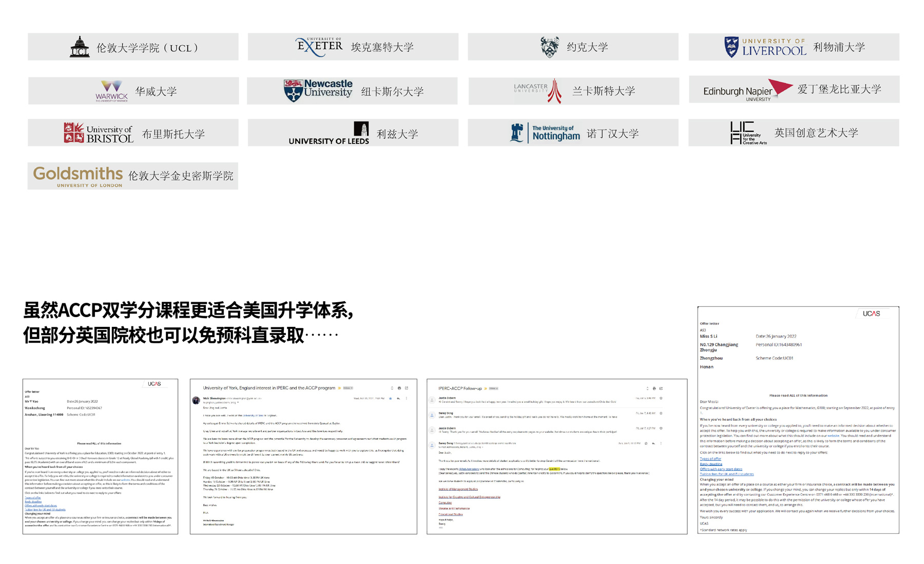924x564 pixels.
Task: Open 'Reply deadline' link in Exeter offer letter
Action: [x=711, y=464]
